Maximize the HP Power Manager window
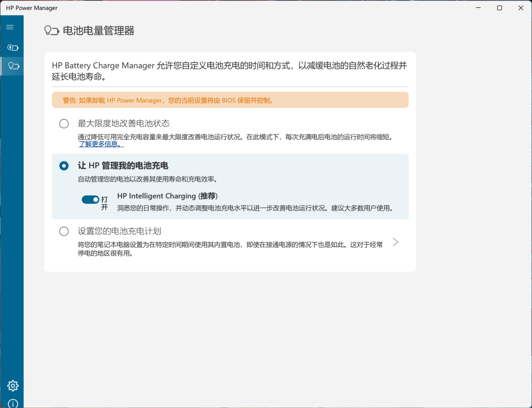This screenshot has width=532, height=408. 499,8
